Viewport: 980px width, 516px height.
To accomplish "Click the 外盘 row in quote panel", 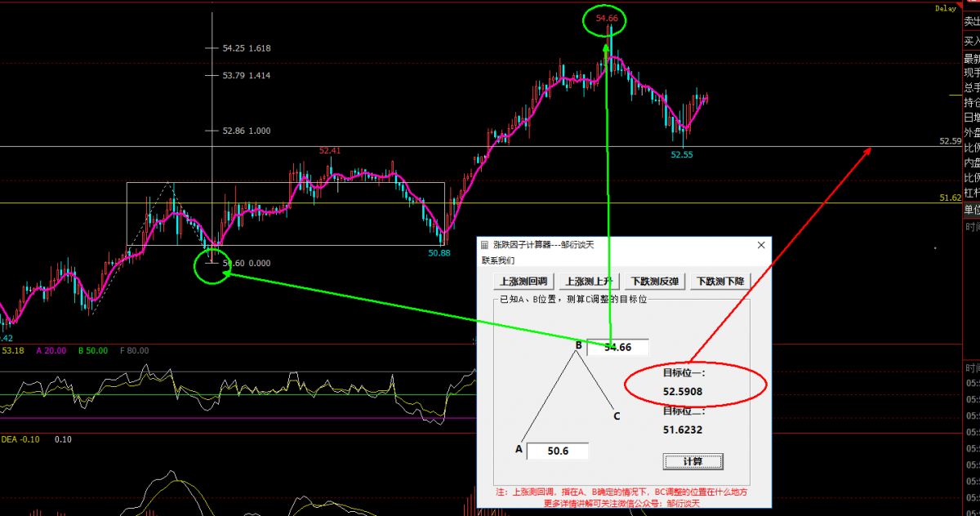I will pos(972,132).
